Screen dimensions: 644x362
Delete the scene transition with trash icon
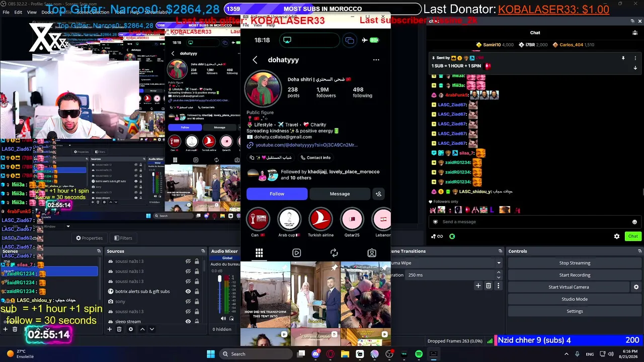pos(488,286)
